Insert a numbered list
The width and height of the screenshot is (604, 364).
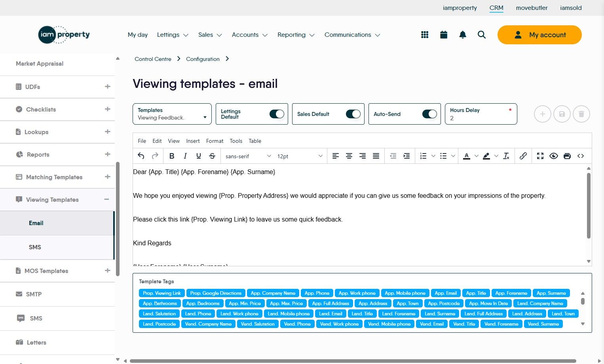tap(423, 156)
